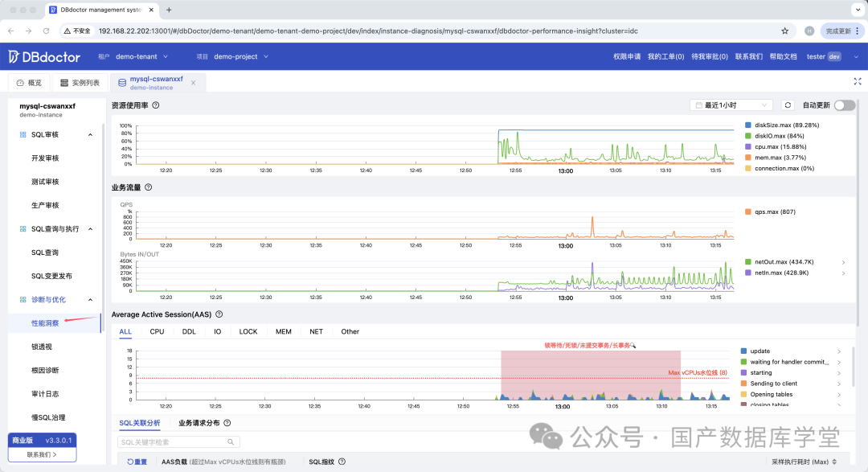The height and width of the screenshot is (472, 868).
Task: Click the fullscreen expand icon at top right
Action: 858,81
